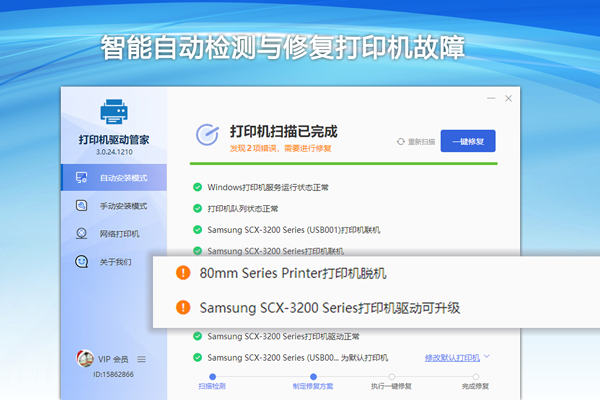Open the menu icon beside VIP 会员
The height and width of the screenshot is (400, 600).
pyautogui.click(x=142, y=359)
